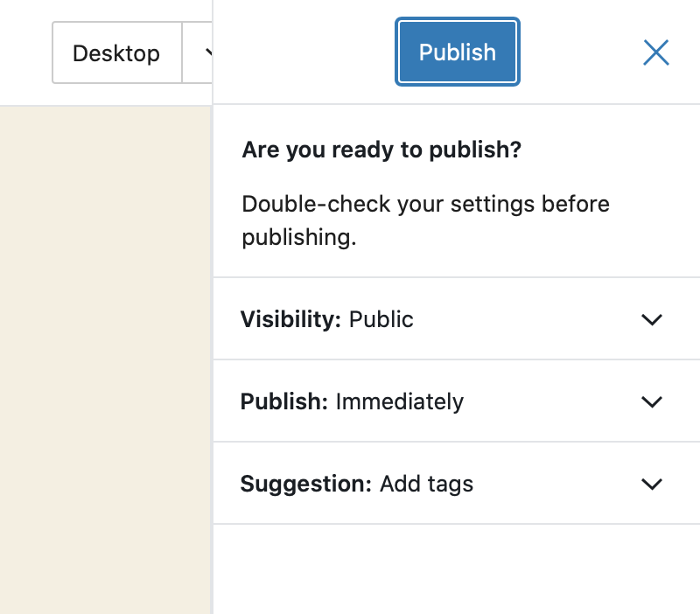Select the bold "Suggestion:" label
This screenshot has height=614, width=700.
click(x=305, y=484)
